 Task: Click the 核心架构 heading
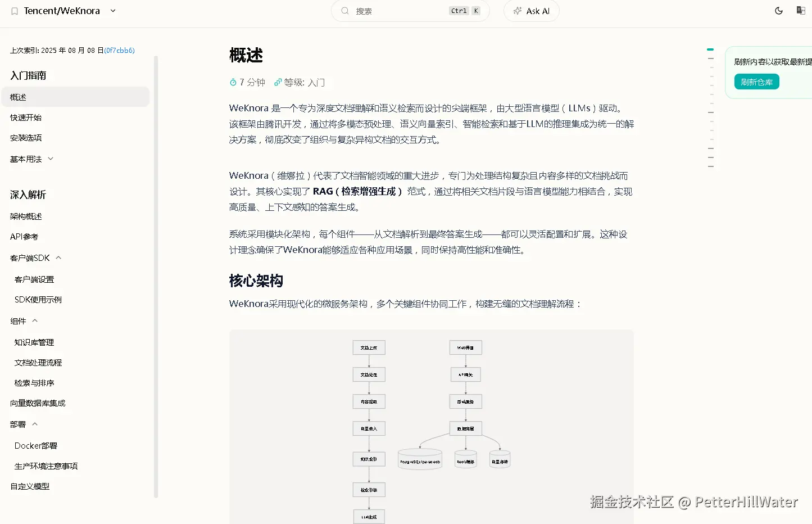tap(256, 281)
